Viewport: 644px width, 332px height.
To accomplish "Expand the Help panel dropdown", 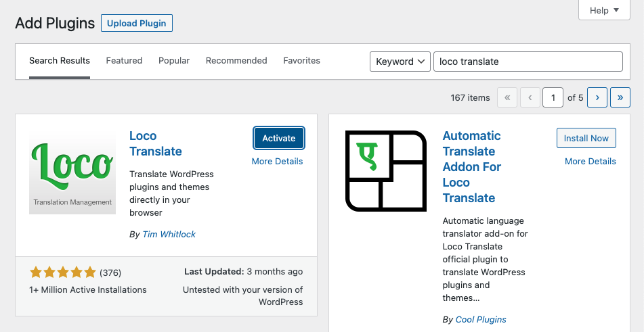I will click(x=604, y=10).
